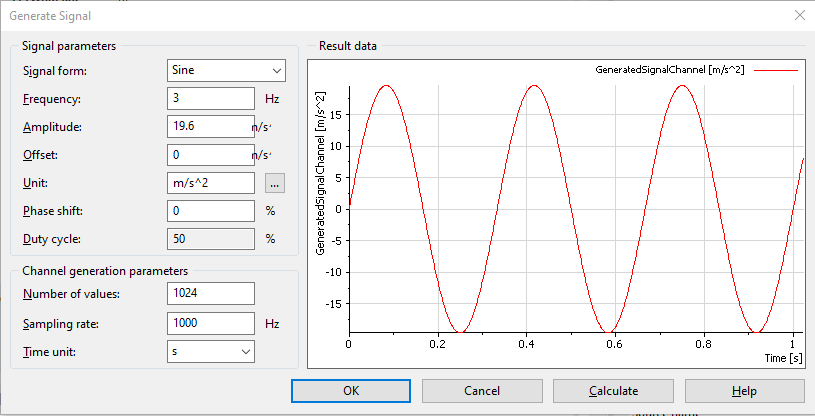Focus the Unit text field

click(x=210, y=183)
